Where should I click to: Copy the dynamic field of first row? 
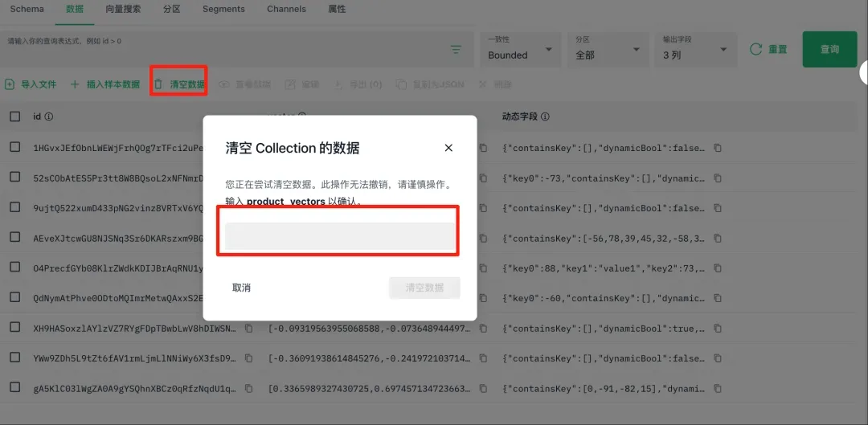pyautogui.click(x=718, y=148)
